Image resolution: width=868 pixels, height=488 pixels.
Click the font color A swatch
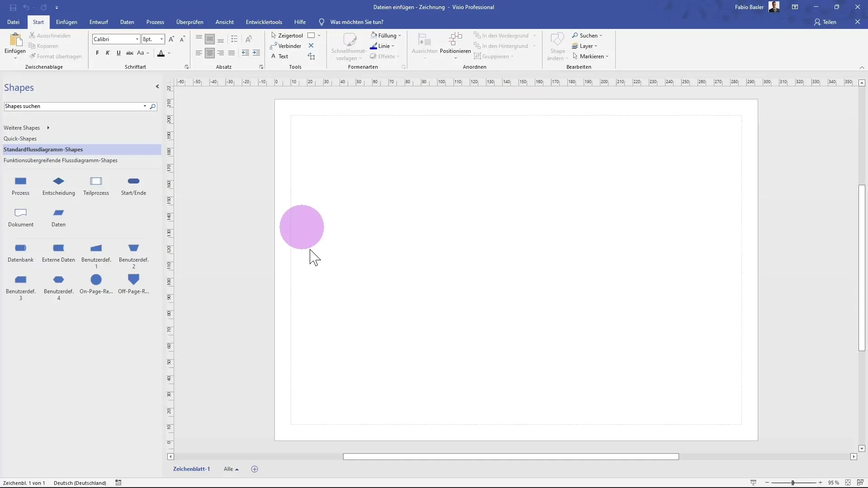pyautogui.click(x=161, y=53)
